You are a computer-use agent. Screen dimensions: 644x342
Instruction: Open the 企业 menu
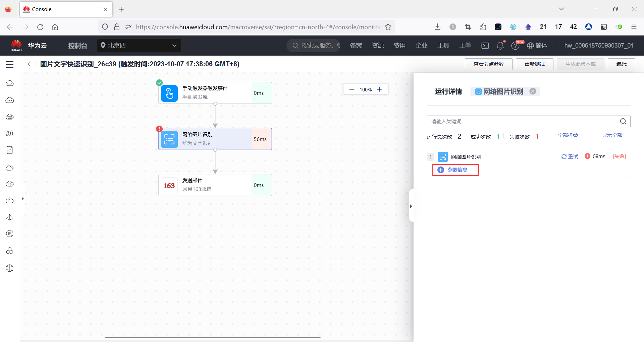click(421, 46)
